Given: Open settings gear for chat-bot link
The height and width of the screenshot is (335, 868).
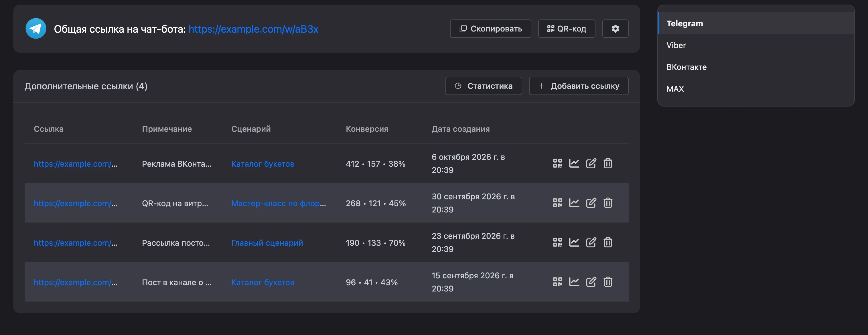Looking at the screenshot, I should tap(615, 29).
